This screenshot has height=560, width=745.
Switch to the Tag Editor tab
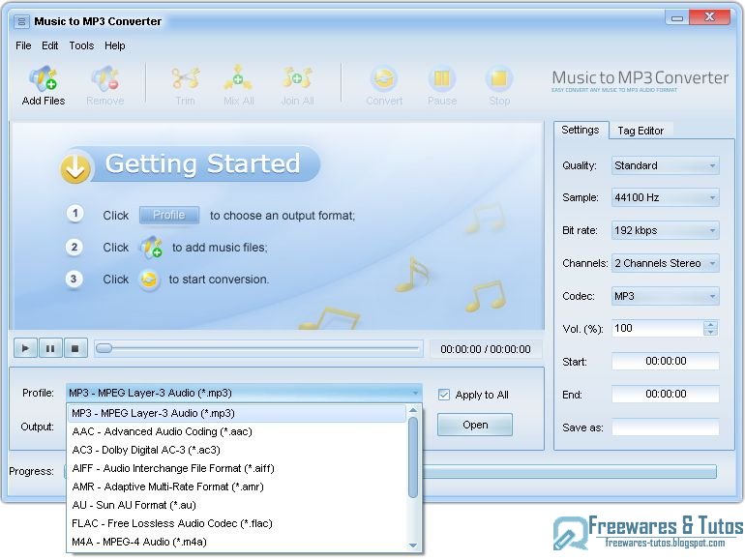pyautogui.click(x=641, y=131)
